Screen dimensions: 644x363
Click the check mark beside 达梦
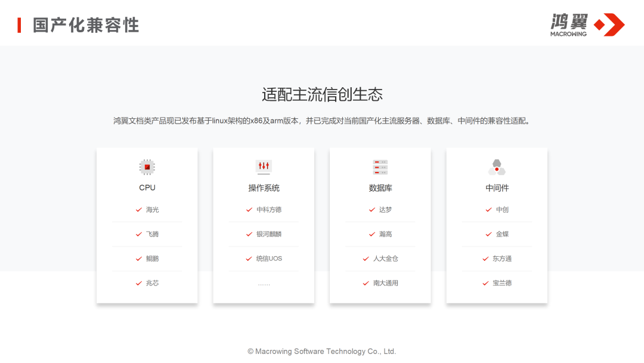[371, 210]
